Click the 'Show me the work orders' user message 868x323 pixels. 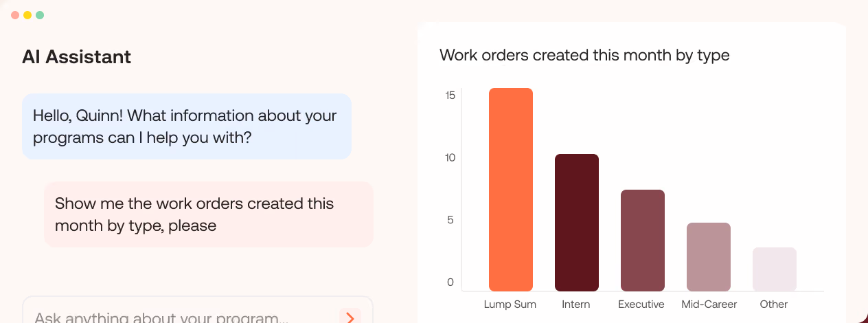(209, 214)
